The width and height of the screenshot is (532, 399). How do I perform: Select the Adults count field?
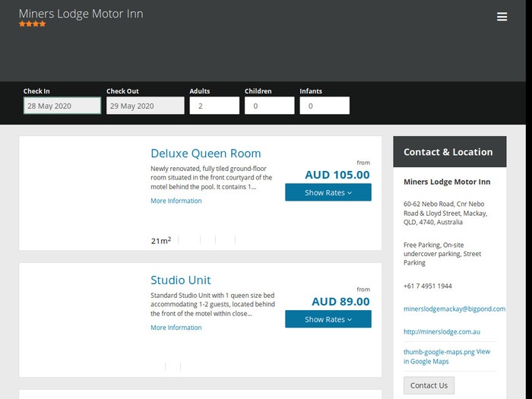[214, 106]
